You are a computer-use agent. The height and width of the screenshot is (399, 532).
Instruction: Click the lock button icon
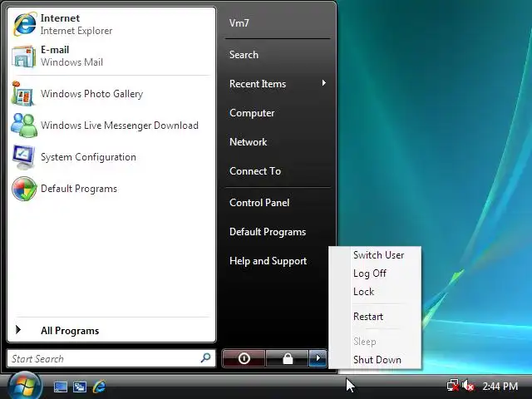[288, 358]
